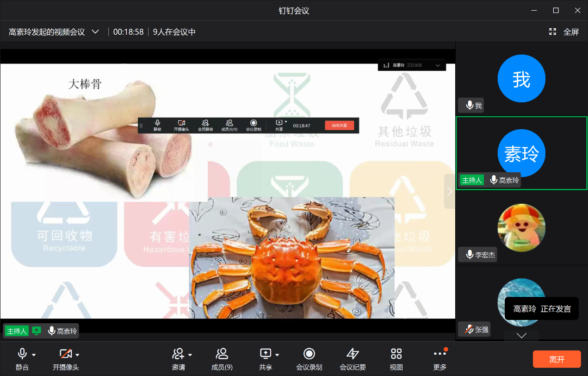This screenshot has height=376, width=588.
Task: Start meeting recording (会议录制)
Action: coord(309,354)
